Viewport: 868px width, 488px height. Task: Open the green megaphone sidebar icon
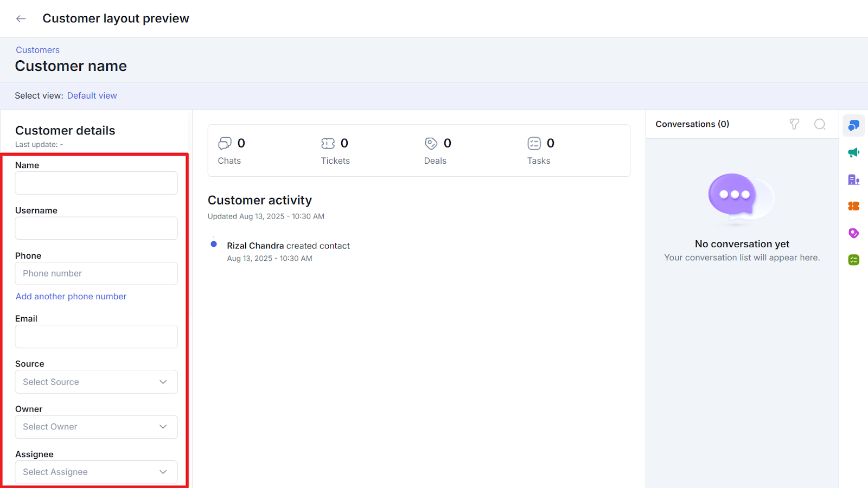tap(853, 152)
